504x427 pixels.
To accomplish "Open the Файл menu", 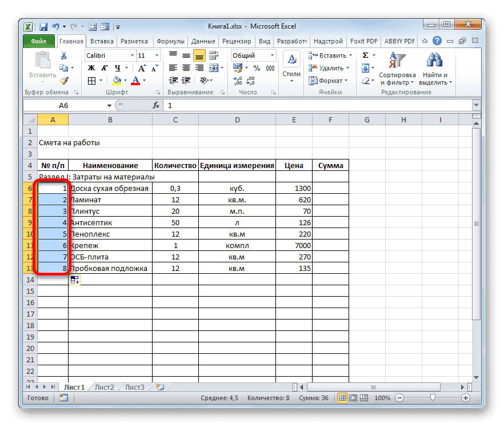I will (39, 41).
